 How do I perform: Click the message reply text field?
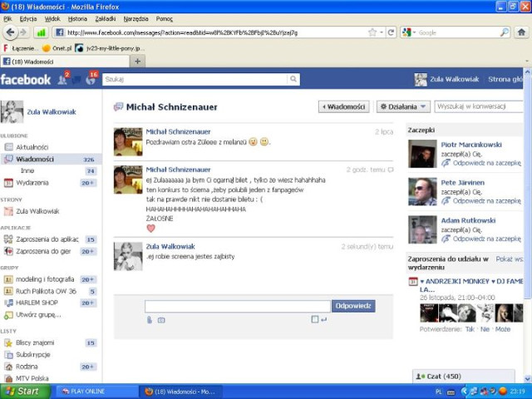(238, 306)
